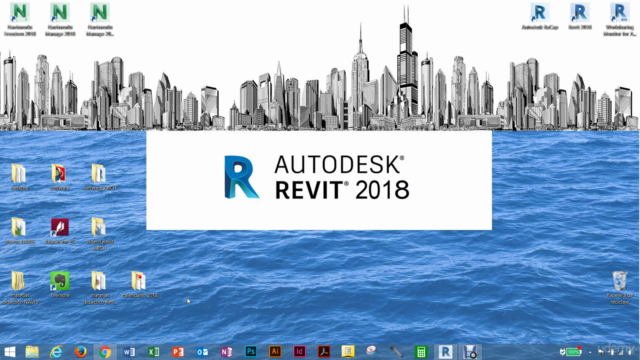
Task: Select the Revit 2018 desktop shortcut
Action: pos(580,17)
